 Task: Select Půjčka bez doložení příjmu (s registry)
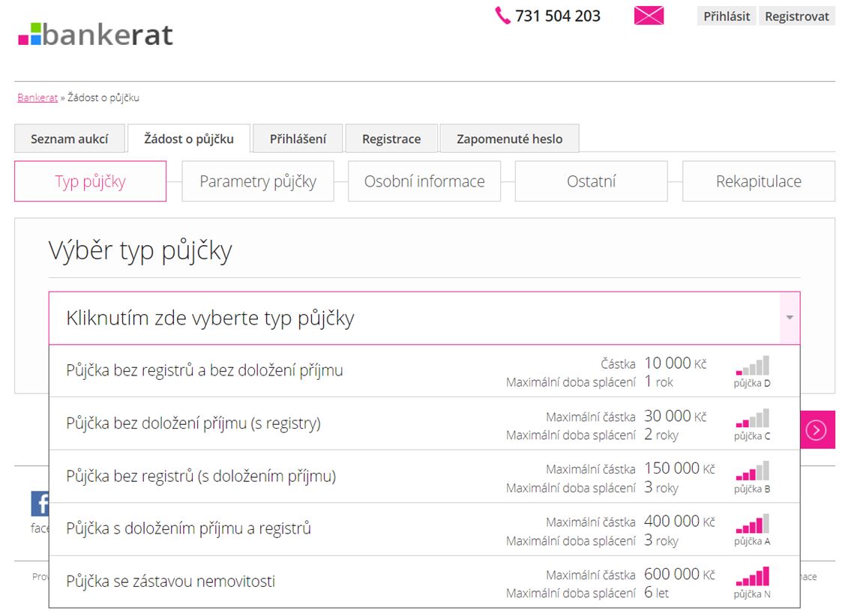pyautogui.click(x=193, y=423)
